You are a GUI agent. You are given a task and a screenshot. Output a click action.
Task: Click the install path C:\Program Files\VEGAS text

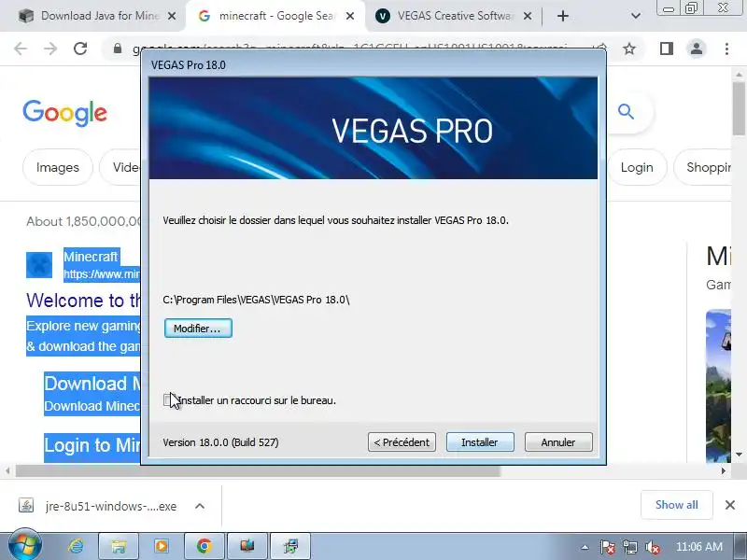pyautogui.click(x=256, y=300)
